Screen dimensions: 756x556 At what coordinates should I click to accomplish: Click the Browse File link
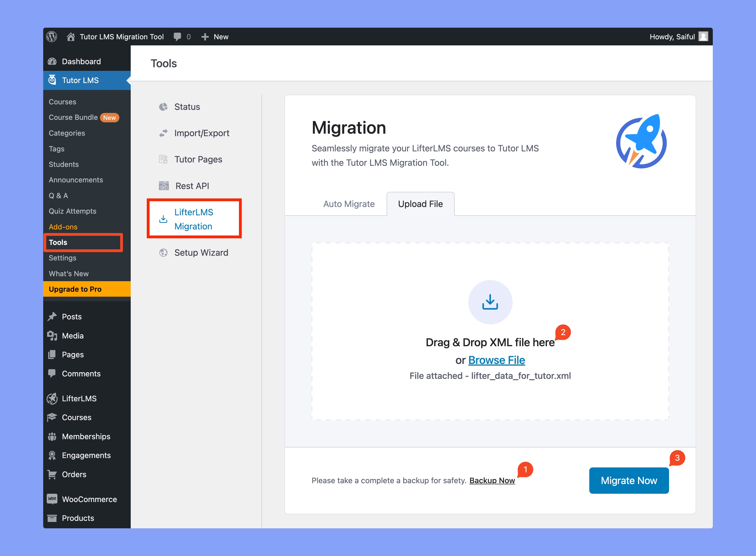[x=496, y=360]
